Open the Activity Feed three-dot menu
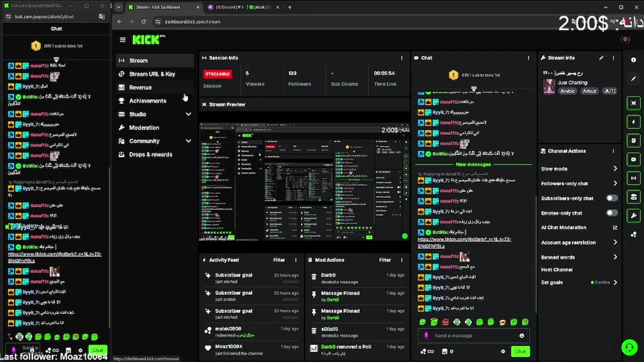 point(296,260)
